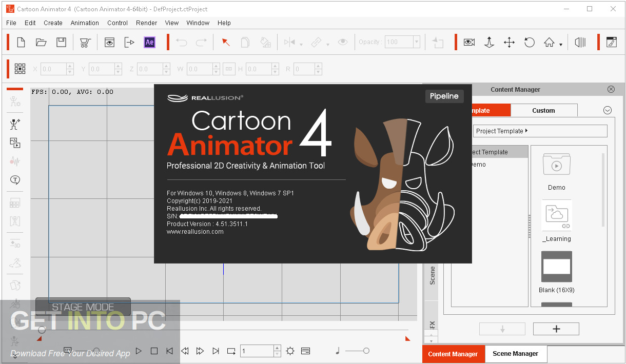Expand the Content Manager round chevron button
The width and height of the screenshot is (626, 364).
(608, 110)
